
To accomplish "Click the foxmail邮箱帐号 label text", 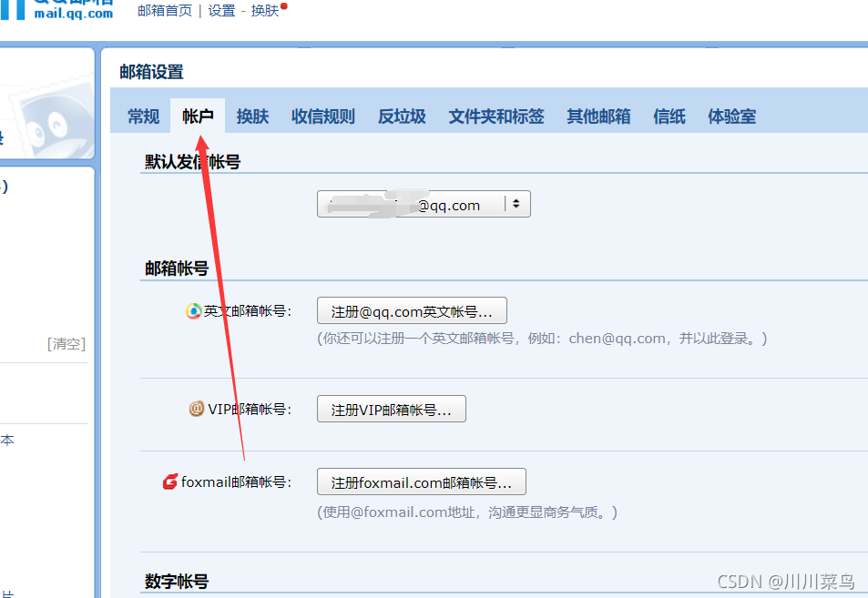I will click(x=235, y=481).
